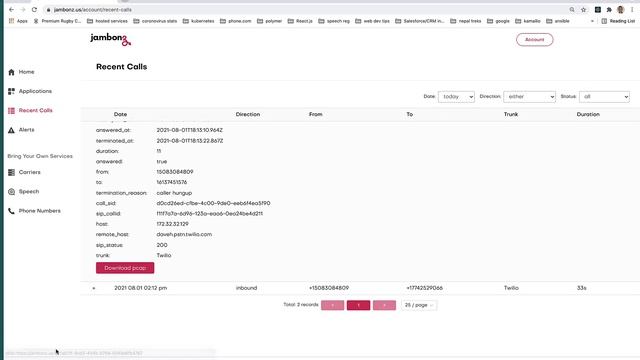The image size is (640, 360).
Task: Open the Status filter dropdown
Action: pyautogui.click(x=604, y=97)
